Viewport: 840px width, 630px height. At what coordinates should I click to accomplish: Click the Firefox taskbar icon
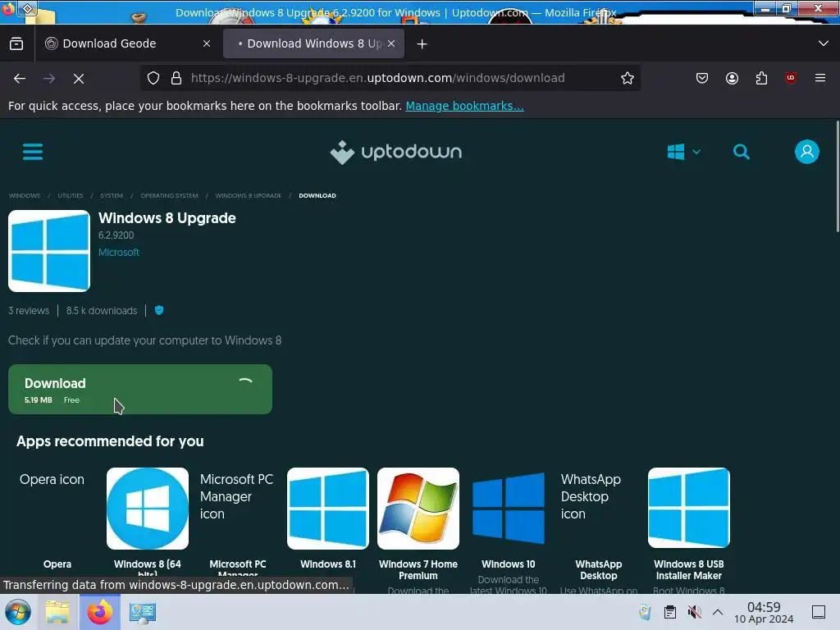(99, 612)
